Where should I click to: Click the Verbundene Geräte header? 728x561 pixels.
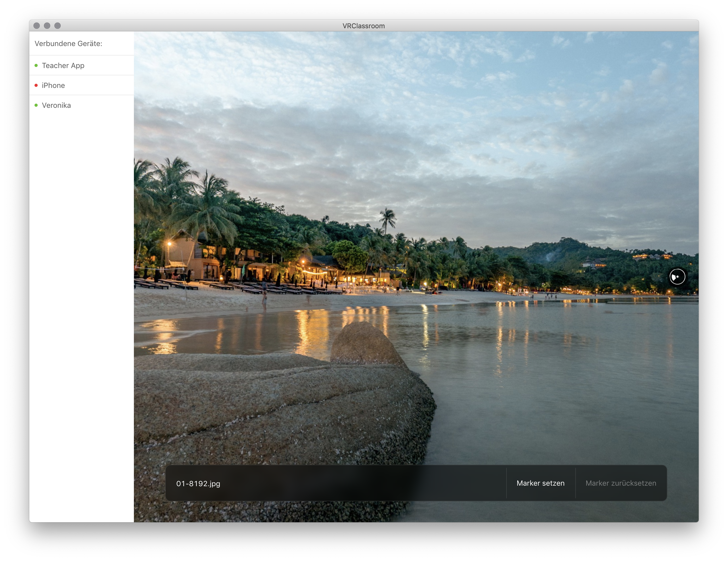pos(68,43)
